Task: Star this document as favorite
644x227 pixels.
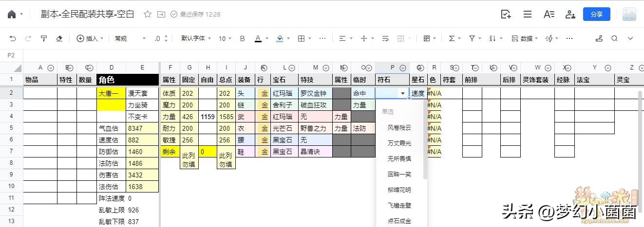Action: [148, 15]
